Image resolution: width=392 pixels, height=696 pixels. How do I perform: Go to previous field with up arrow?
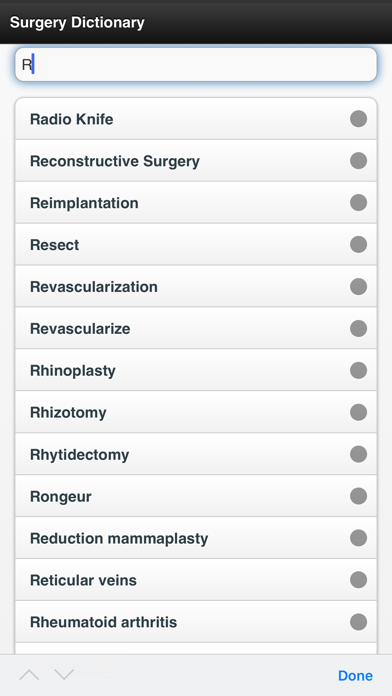pos(29,675)
